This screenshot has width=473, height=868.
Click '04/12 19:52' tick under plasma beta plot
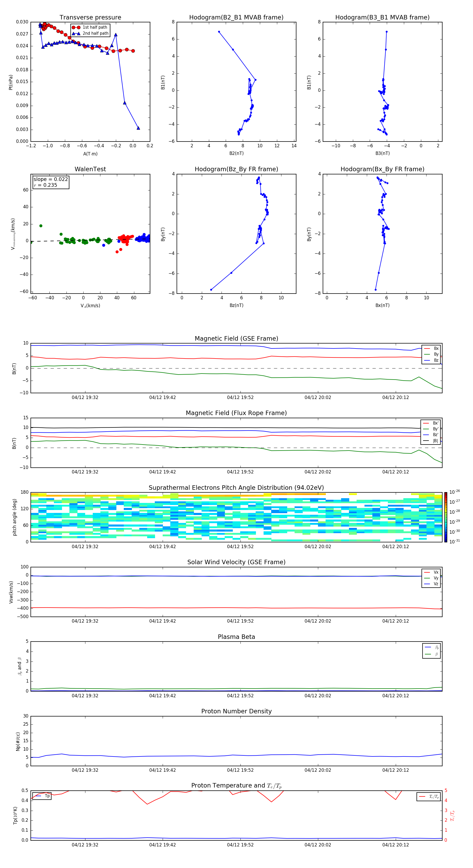[x=240, y=695]
